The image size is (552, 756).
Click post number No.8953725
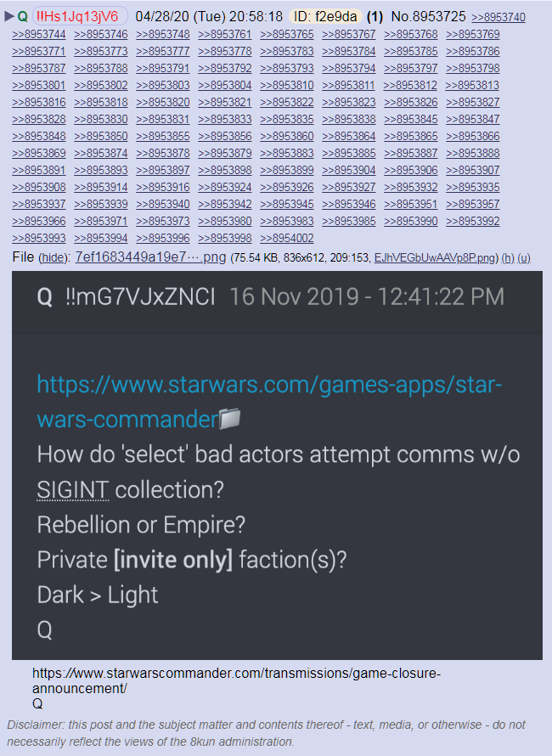[x=428, y=17]
